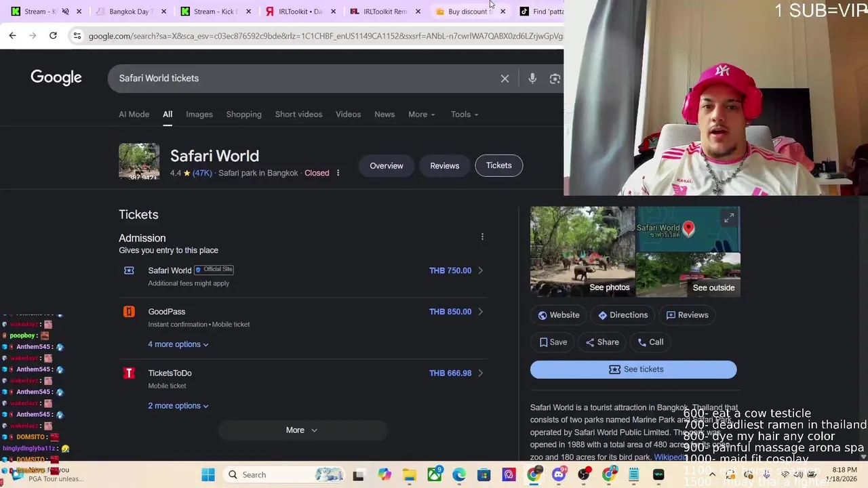868x488 pixels.
Task: Switch to Short videos search tab
Action: pos(298,115)
